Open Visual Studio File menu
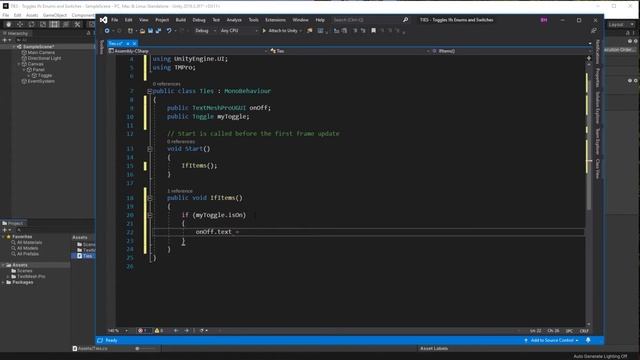This screenshot has width=640, height=360. pyautogui.click(x=115, y=20)
